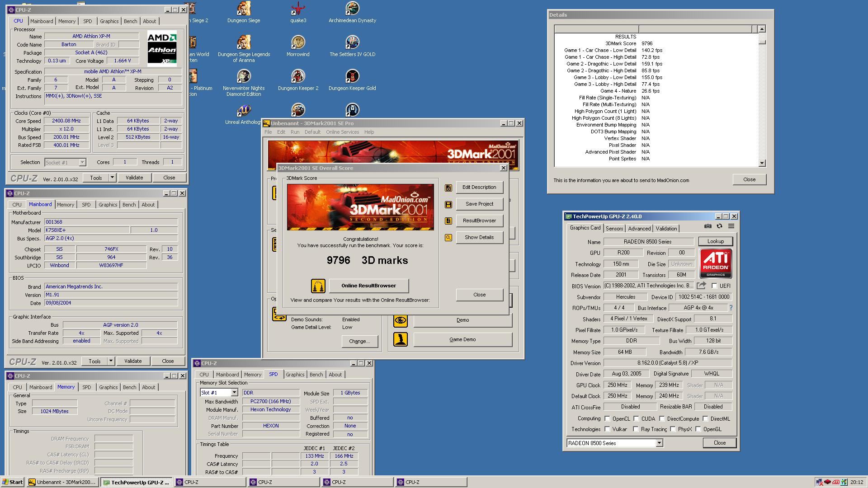Click the Lookup button in GPU-Z
Viewport: 868px width, 488px height.
click(715, 241)
